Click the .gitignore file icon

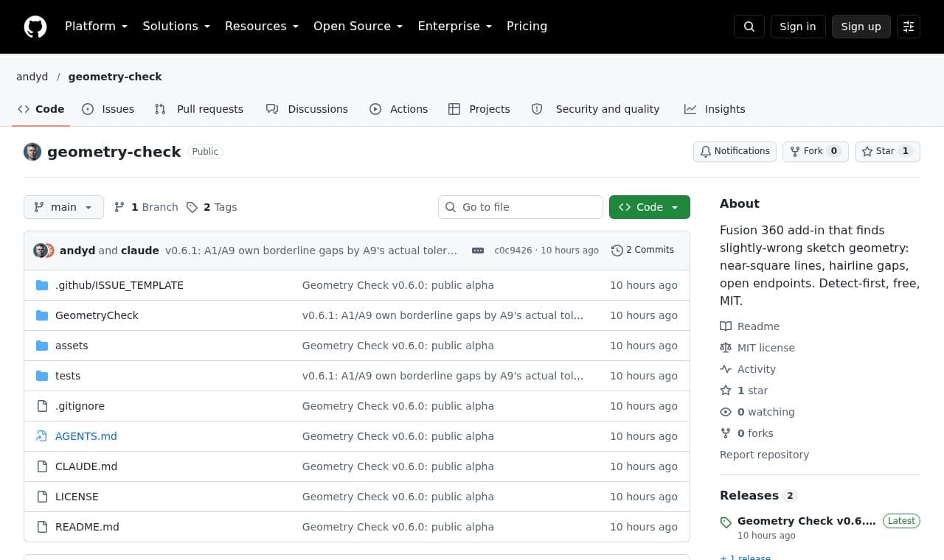(x=42, y=406)
